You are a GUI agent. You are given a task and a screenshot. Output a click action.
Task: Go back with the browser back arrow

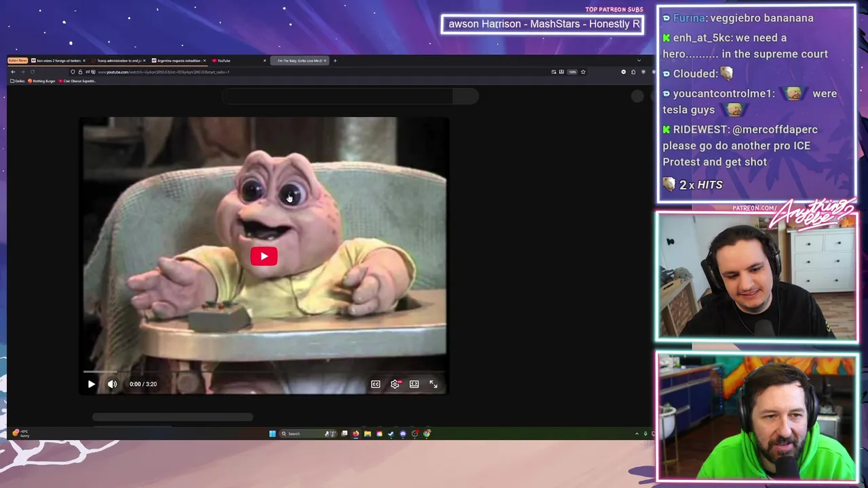coord(13,72)
